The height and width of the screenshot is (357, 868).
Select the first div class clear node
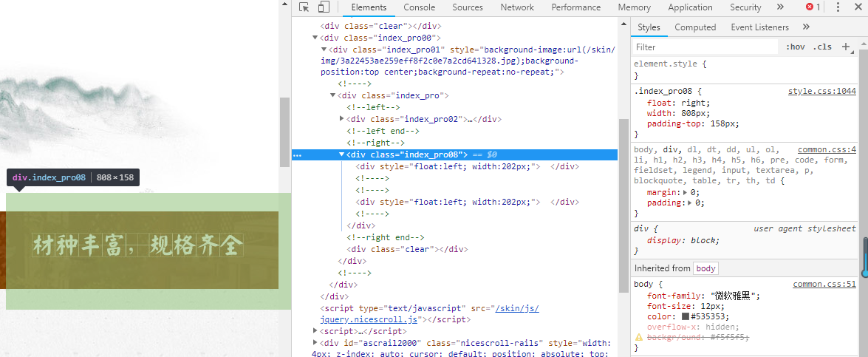[x=381, y=25]
